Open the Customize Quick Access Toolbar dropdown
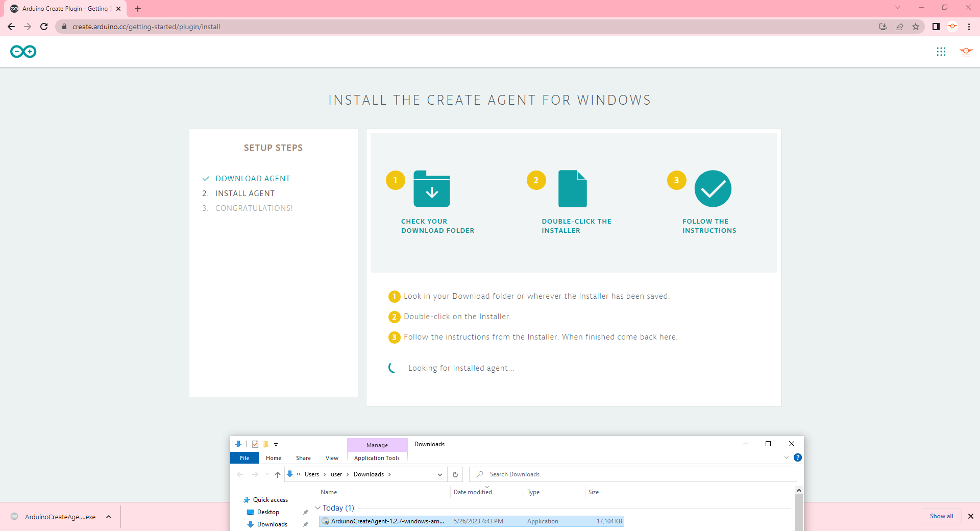980x531 pixels. tap(276, 445)
